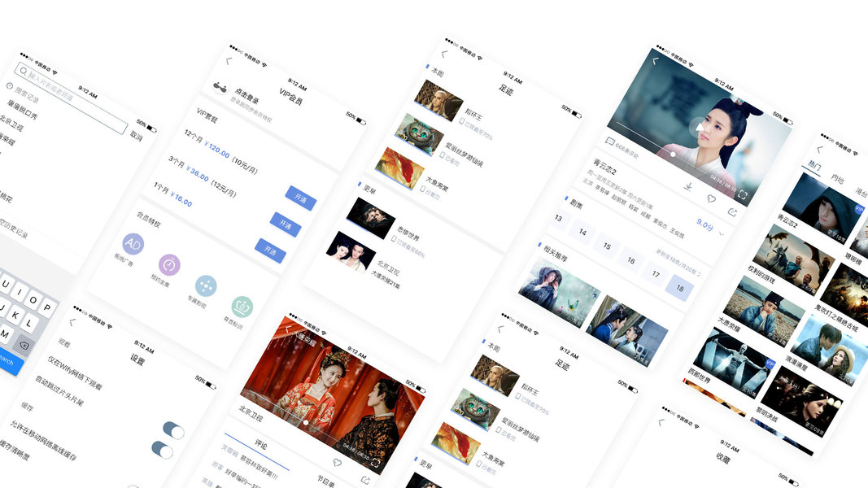The width and height of the screenshot is (868, 488).
Task: Toggle 自动跳过片头片尾 switch
Action: (162, 450)
